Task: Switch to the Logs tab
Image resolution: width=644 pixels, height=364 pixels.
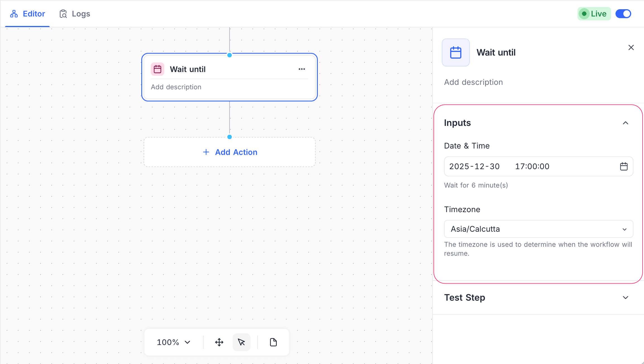Action: [75, 14]
